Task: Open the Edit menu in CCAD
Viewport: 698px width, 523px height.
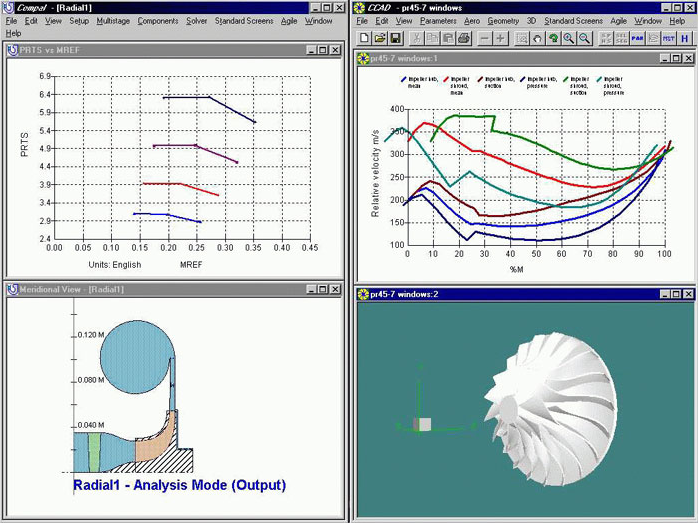Action: 381,21
